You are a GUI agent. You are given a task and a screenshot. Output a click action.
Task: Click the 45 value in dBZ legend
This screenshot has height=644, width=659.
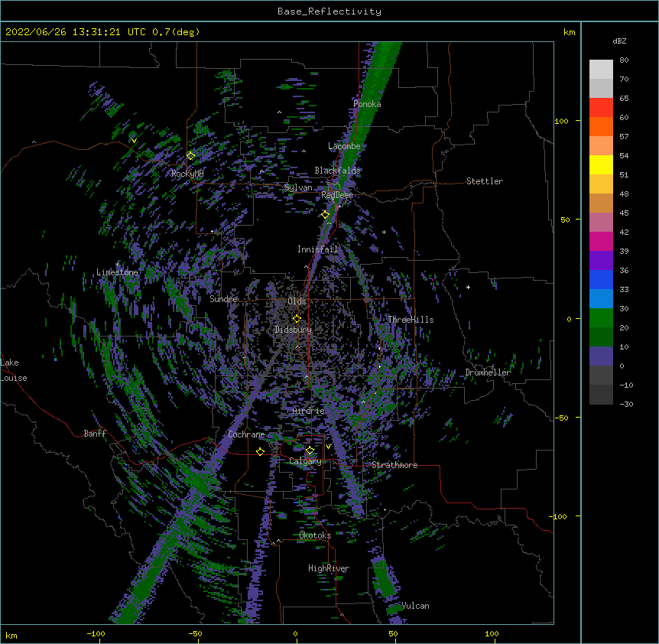tap(624, 213)
